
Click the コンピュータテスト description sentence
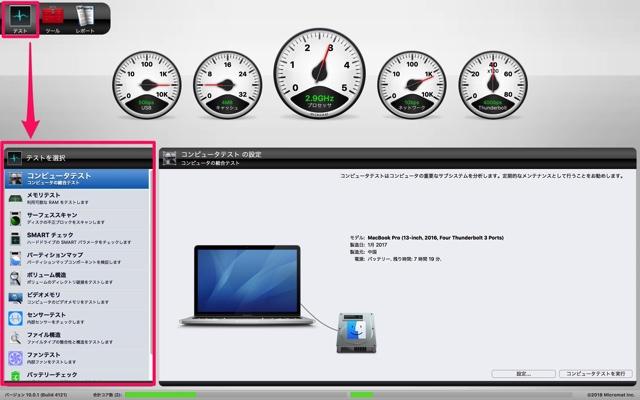tap(482, 176)
